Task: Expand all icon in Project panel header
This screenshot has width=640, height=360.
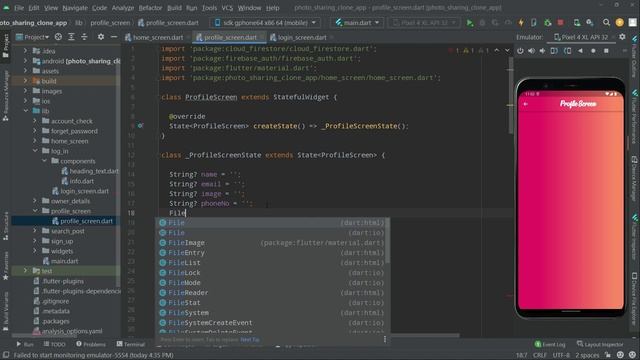Action: (71, 37)
